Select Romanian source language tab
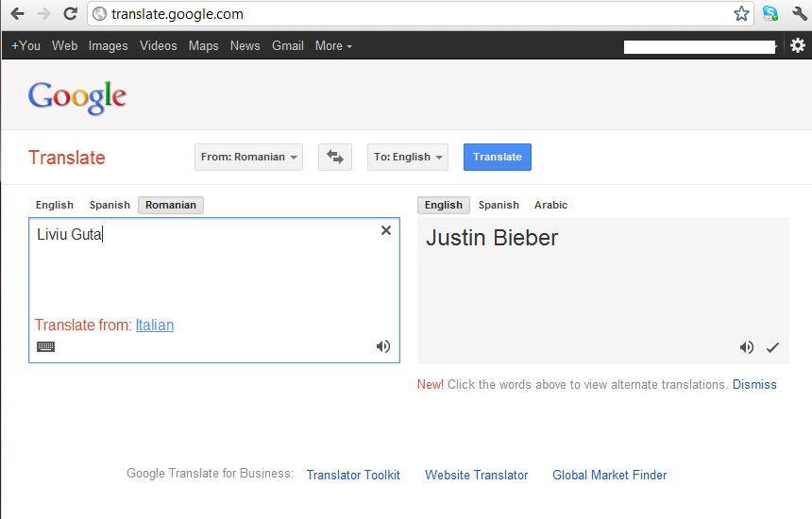This screenshot has height=519, width=812. [x=171, y=205]
